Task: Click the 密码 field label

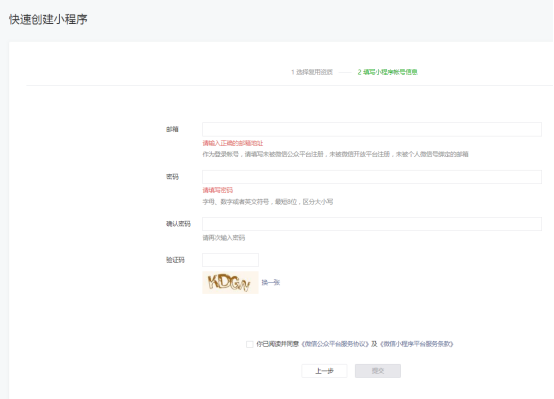Action: (x=172, y=177)
